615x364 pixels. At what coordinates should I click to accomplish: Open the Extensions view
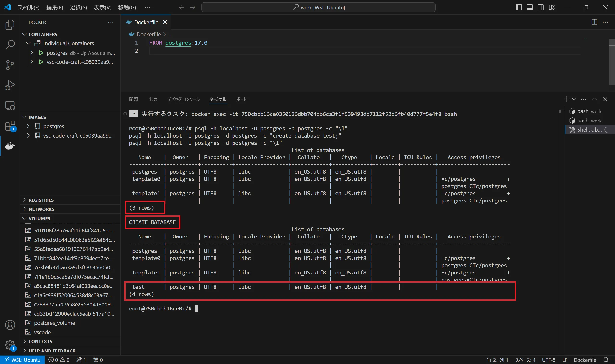10,126
